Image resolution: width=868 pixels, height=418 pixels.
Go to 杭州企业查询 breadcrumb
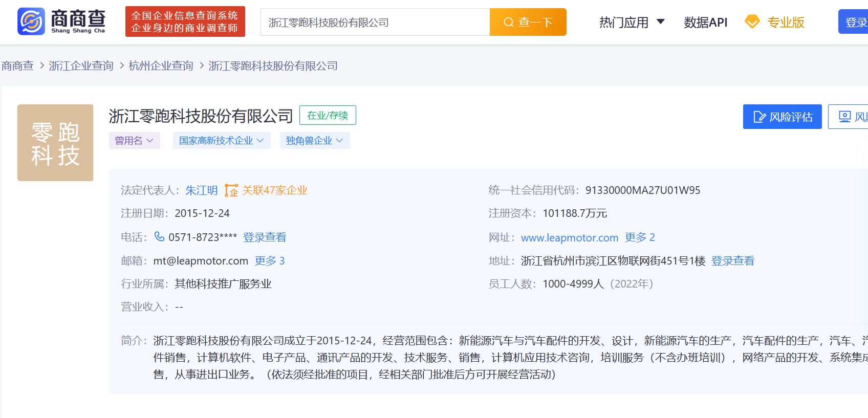click(161, 65)
